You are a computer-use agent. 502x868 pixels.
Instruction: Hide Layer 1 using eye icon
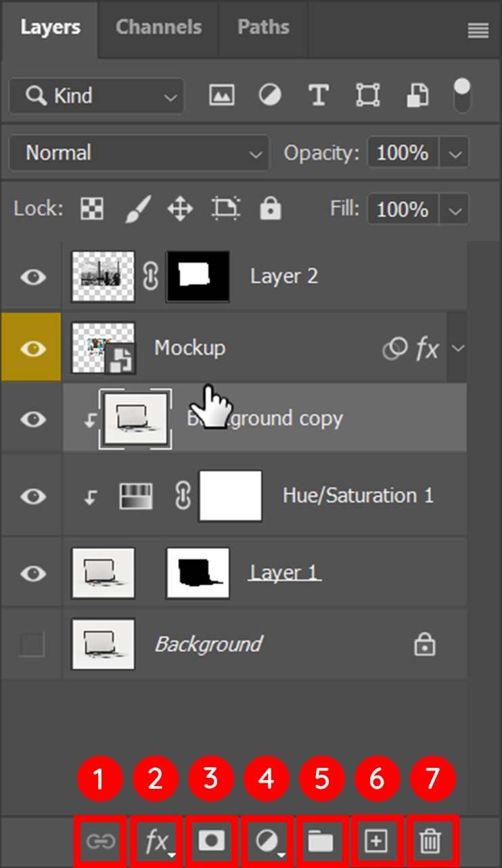click(x=32, y=573)
